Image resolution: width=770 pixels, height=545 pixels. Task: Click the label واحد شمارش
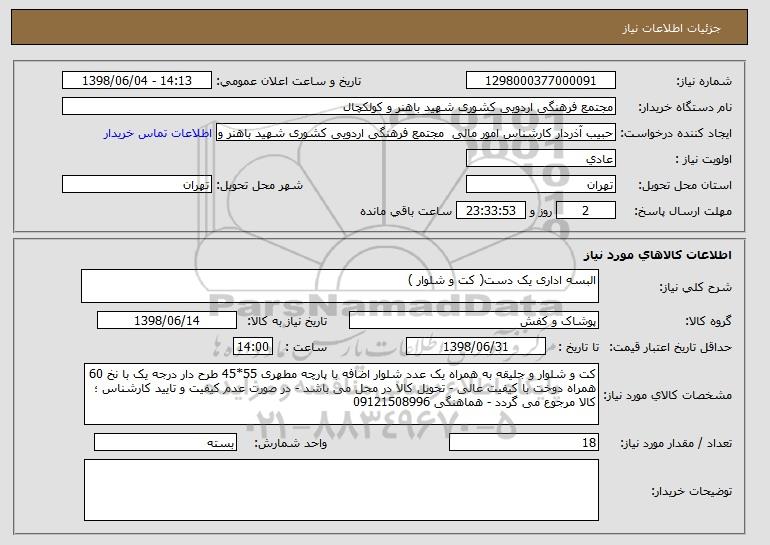pos(290,443)
